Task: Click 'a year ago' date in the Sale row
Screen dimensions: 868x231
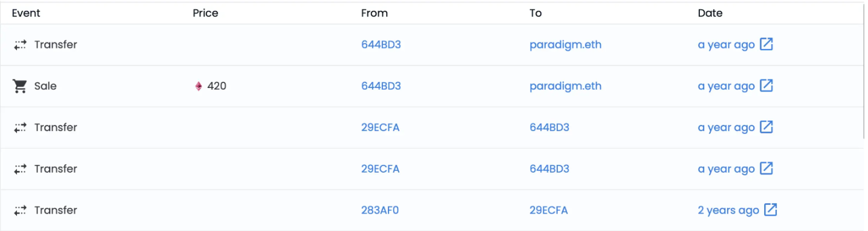Action: 726,86
